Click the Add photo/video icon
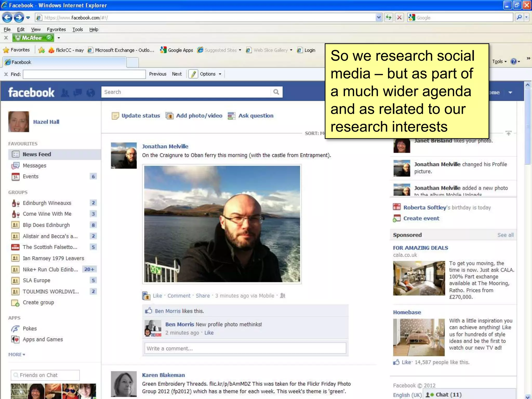This screenshot has width=532, height=399. tap(170, 116)
